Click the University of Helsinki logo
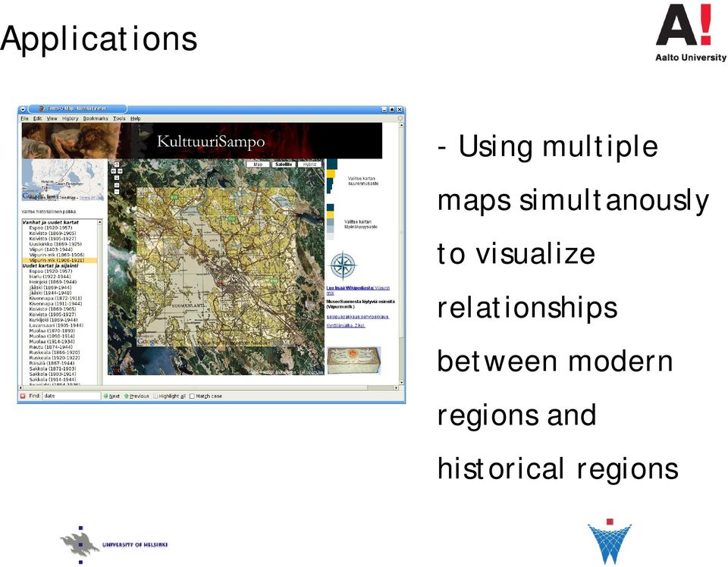The width and height of the screenshot is (728, 567). tap(114, 545)
